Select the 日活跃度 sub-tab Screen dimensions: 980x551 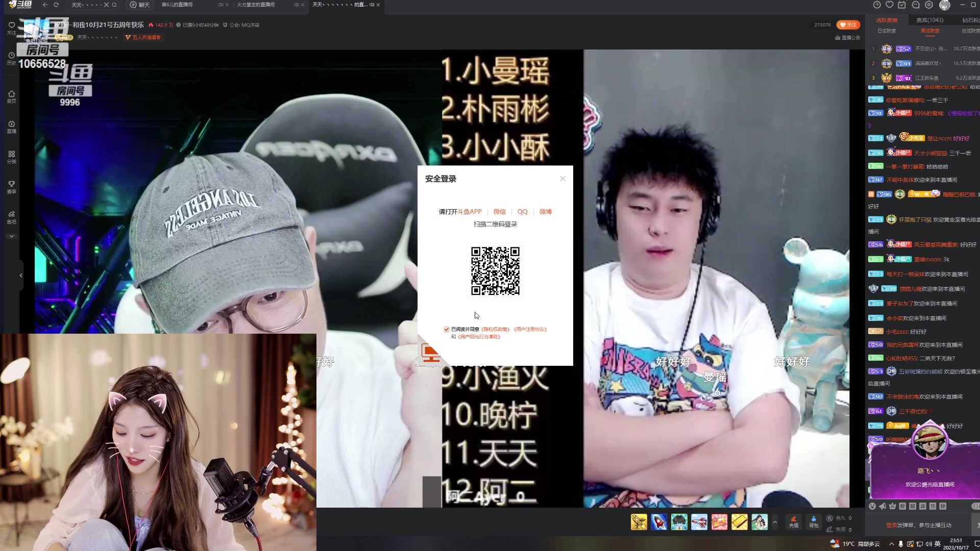click(x=887, y=31)
